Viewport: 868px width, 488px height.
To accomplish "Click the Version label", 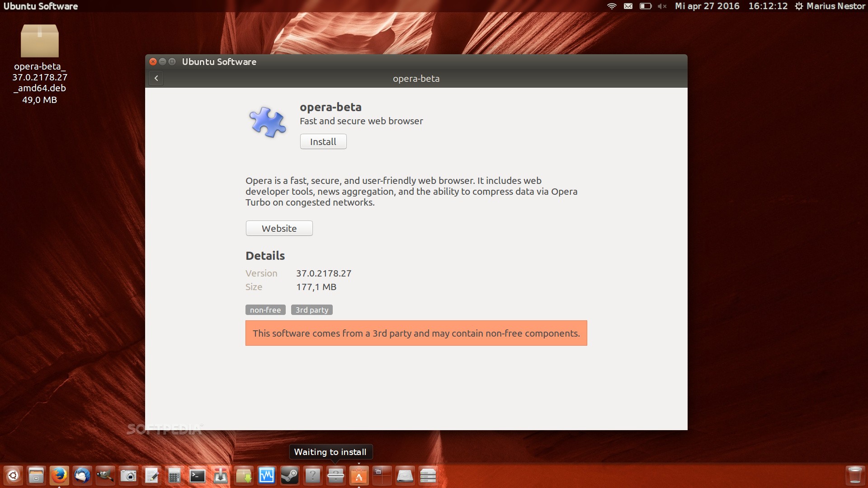I will 261,273.
